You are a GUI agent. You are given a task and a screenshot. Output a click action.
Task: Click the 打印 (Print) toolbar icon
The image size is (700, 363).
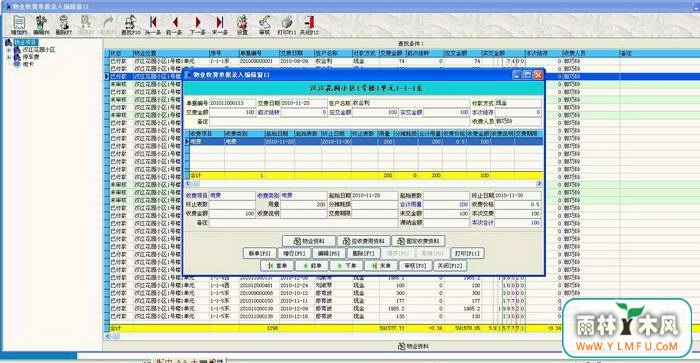[286, 25]
